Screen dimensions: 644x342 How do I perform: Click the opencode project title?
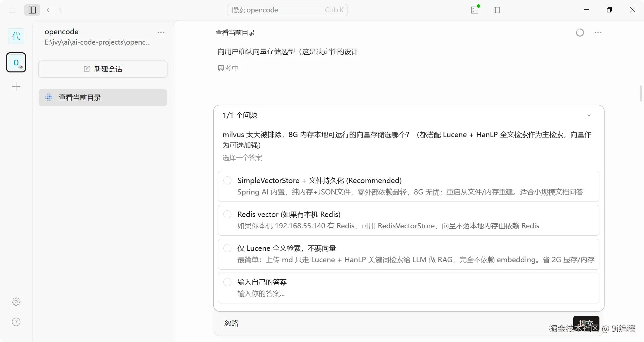[x=62, y=32]
